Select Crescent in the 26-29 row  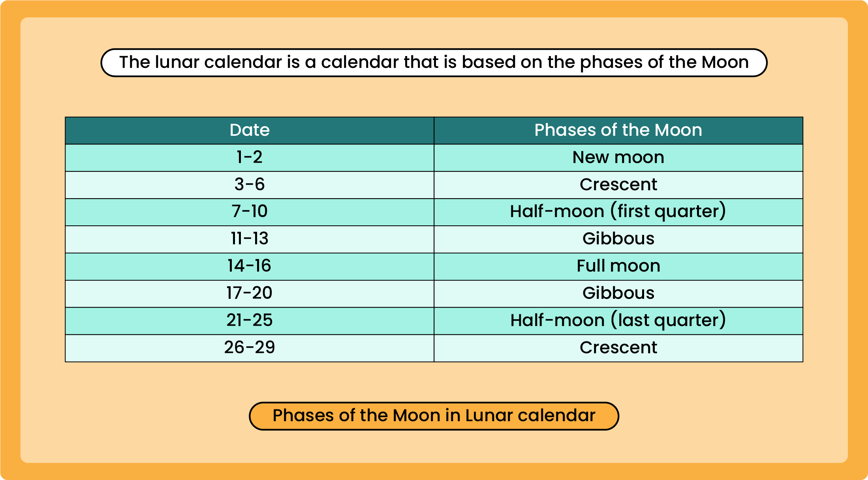click(x=618, y=348)
